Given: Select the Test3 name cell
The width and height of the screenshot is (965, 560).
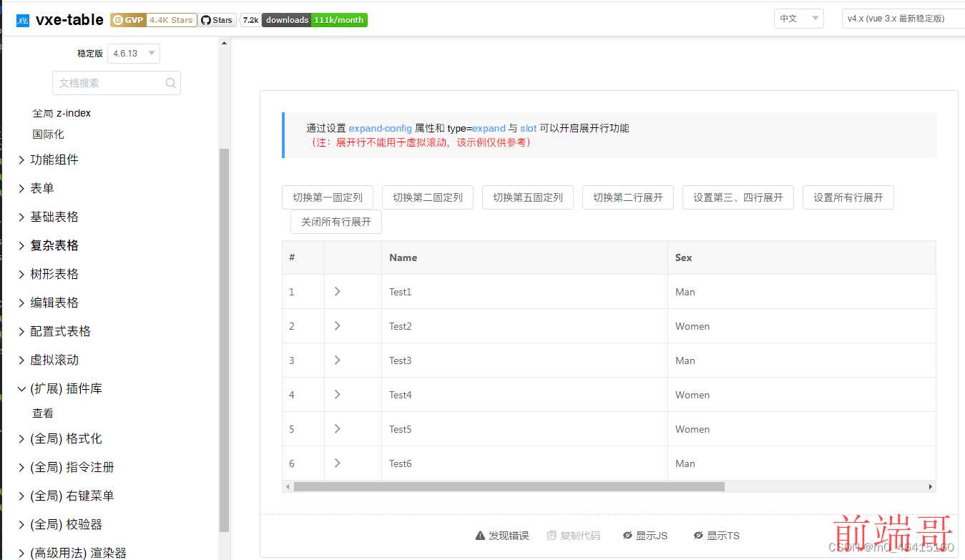Looking at the screenshot, I should [x=524, y=360].
